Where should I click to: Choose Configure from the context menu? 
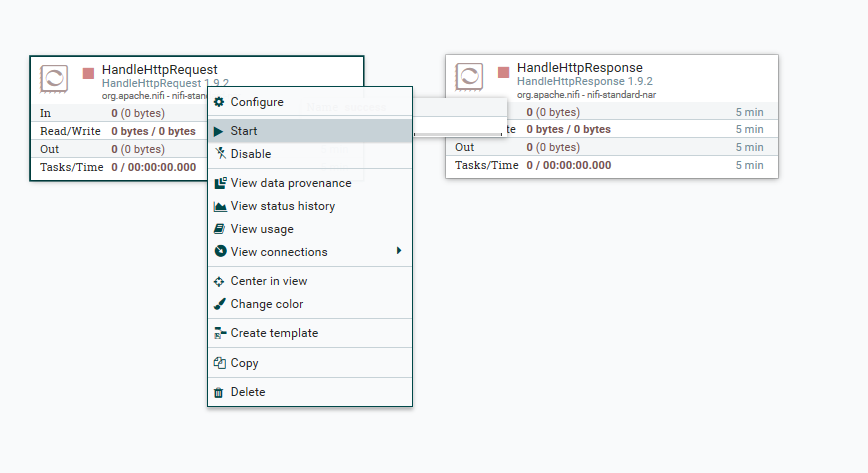point(310,102)
